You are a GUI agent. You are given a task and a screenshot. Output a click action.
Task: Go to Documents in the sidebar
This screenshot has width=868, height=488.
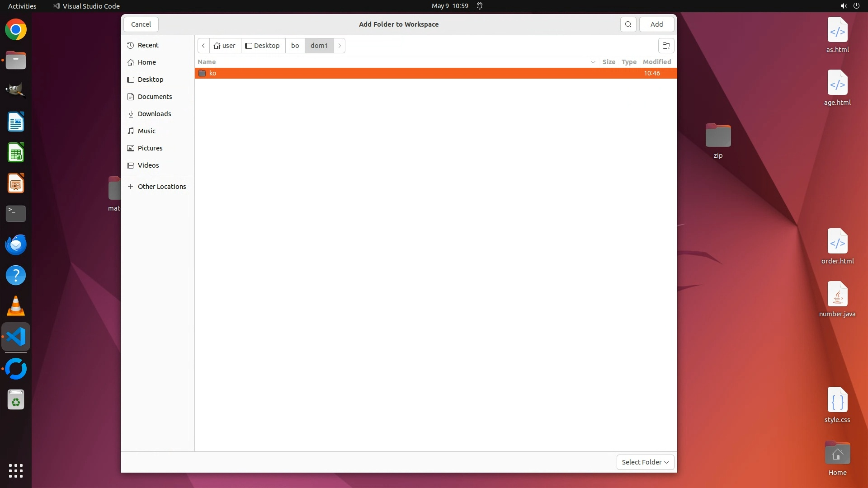point(155,97)
